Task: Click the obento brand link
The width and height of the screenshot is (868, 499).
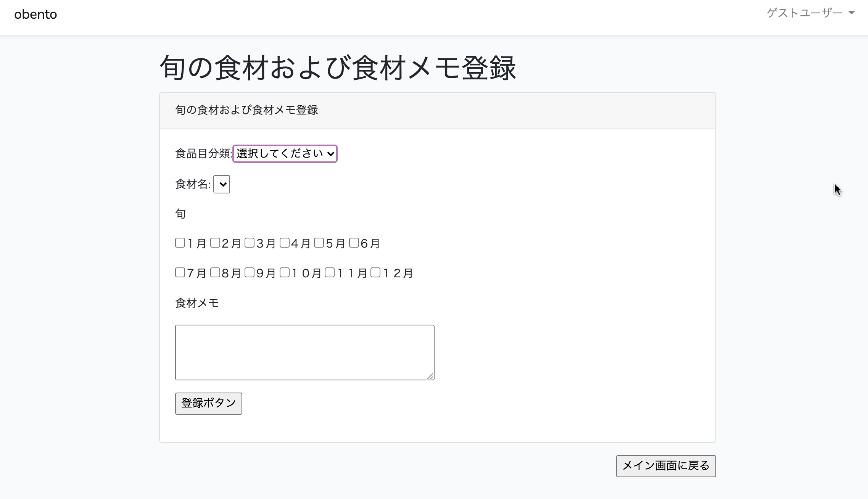Action: pyautogui.click(x=35, y=14)
